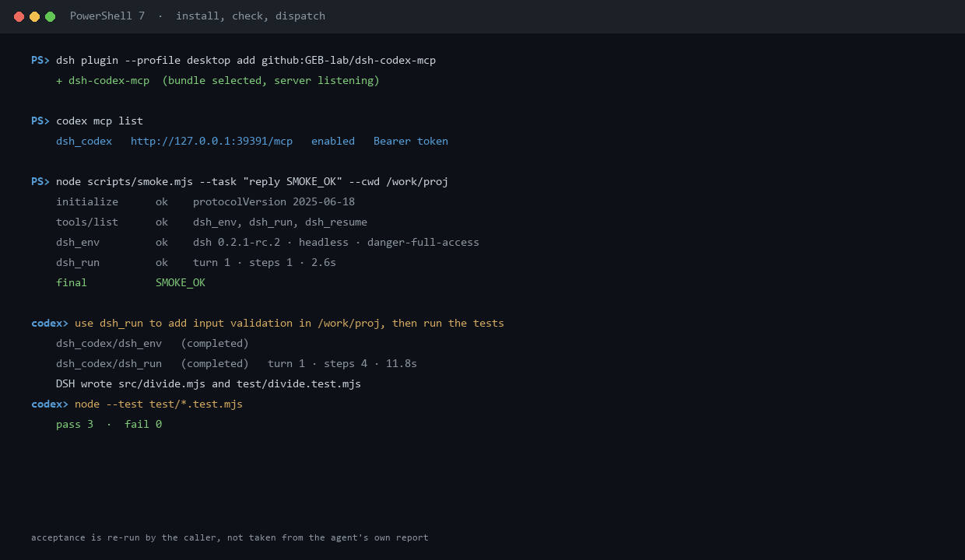The width and height of the screenshot is (965, 560).
Task: Click the "codex mcp list" command
Action: click(x=100, y=121)
